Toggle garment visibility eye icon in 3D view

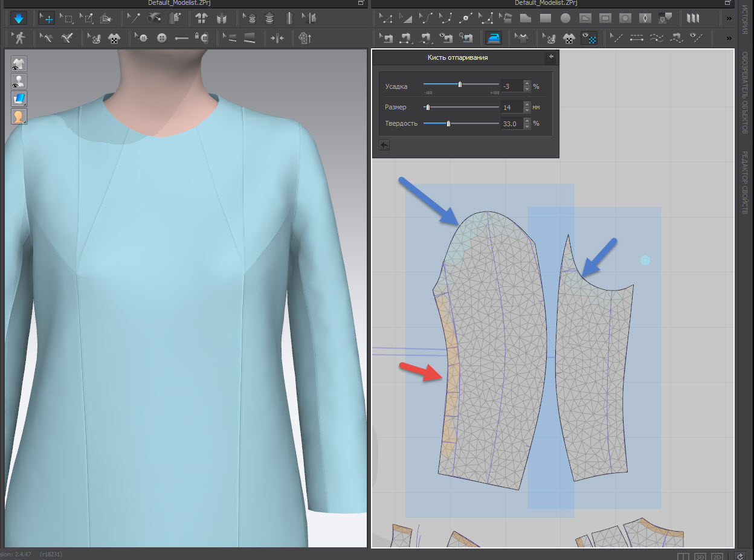pyautogui.click(x=19, y=65)
